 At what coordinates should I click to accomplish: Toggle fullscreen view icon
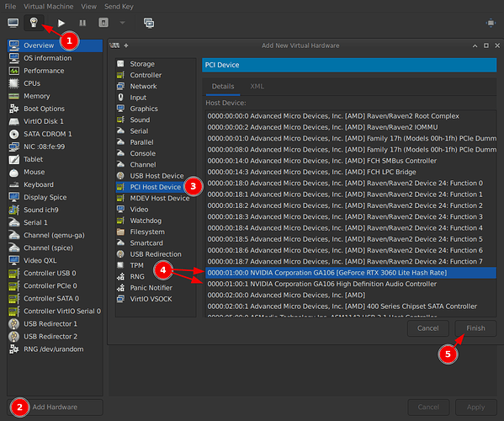point(491,23)
